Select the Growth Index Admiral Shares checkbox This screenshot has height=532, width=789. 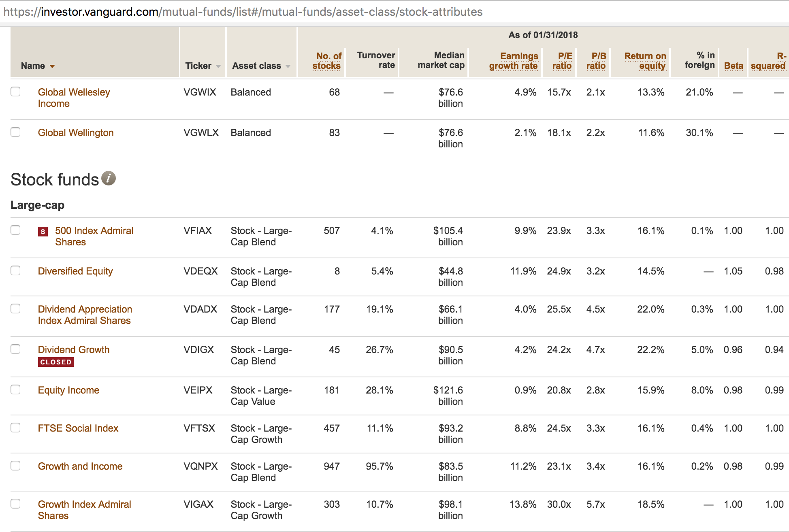[x=15, y=504]
